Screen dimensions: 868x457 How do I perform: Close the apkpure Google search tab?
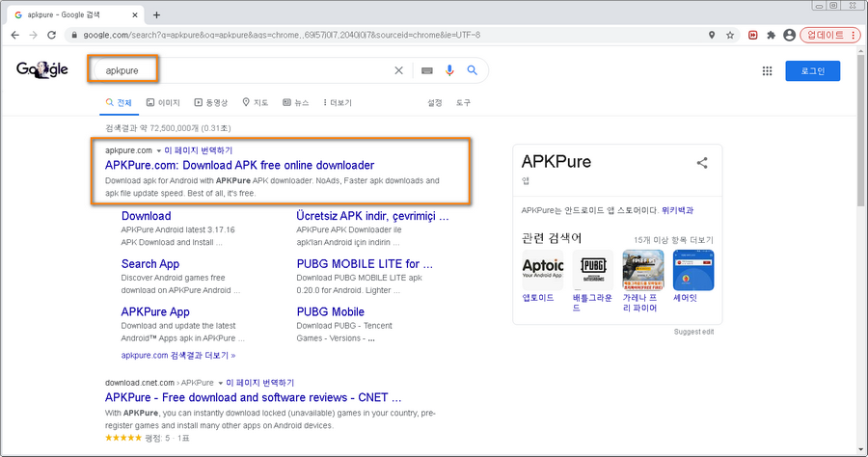point(134,14)
